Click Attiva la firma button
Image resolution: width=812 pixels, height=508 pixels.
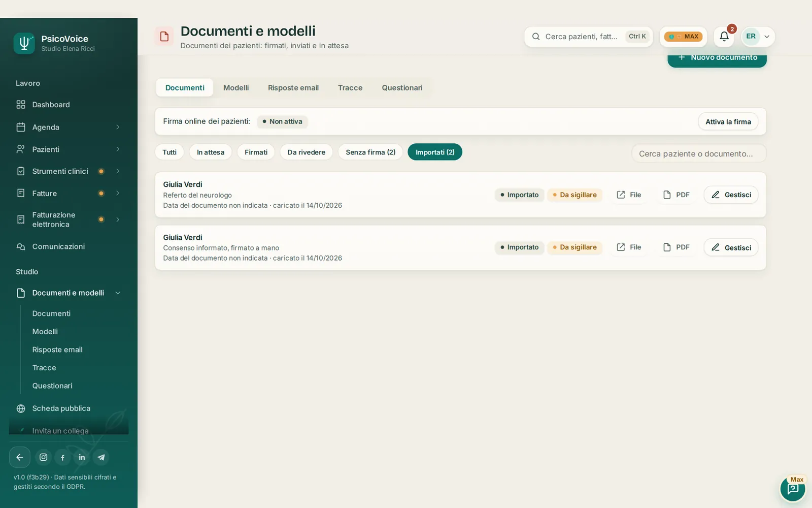pyautogui.click(x=728, y=122)
